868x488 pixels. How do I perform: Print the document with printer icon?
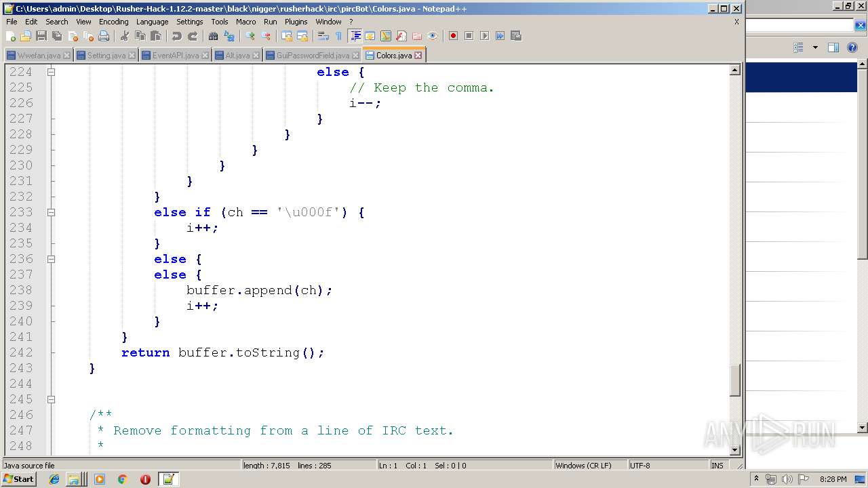104,36
